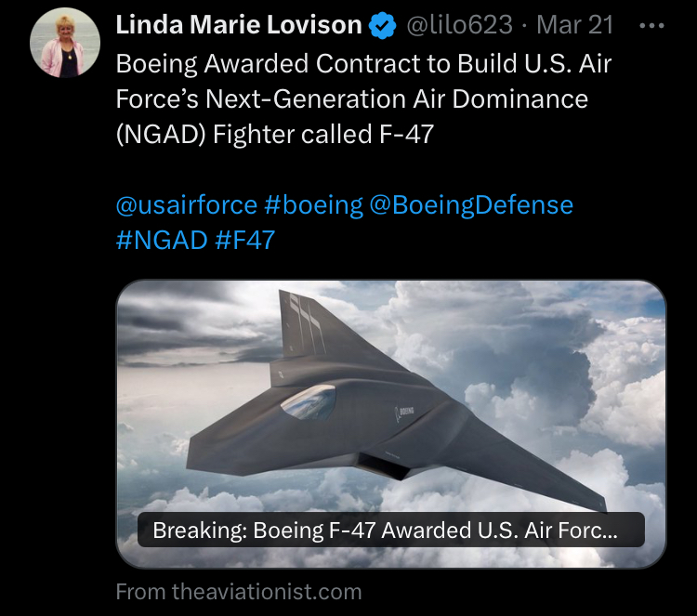This screenshot has width=697, height=616.
Task: Click the 'Force's Next-Generation Air Dominance' text line
Action: [351, 98]
